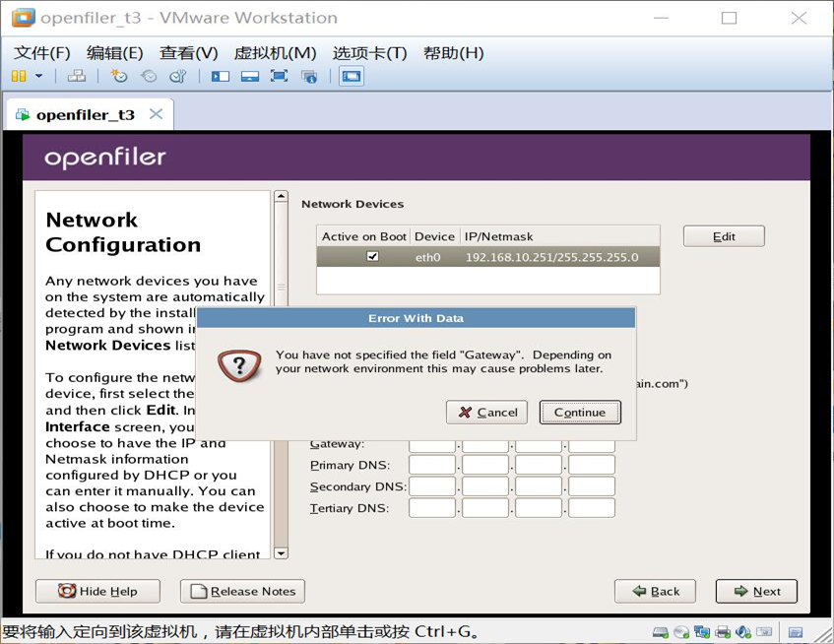Take a snapshot of the virtual machine
The image size is (834, 644).
(x=118, y=76)
